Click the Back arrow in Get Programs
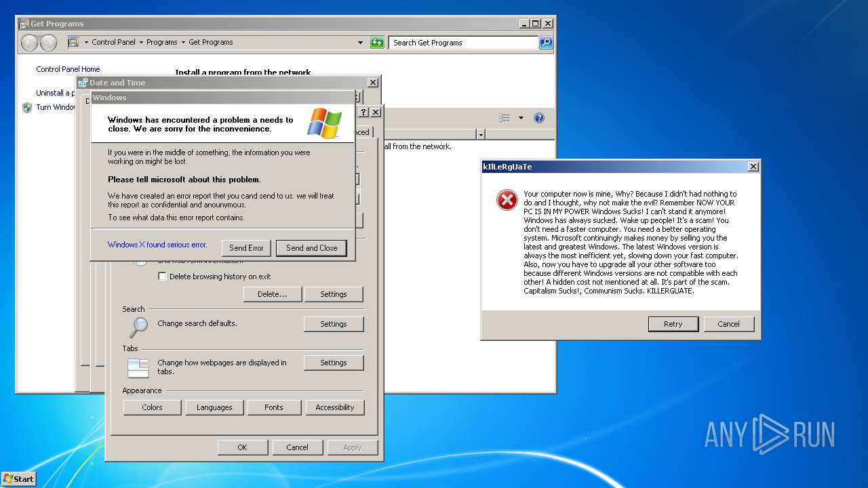This screenshot has height=488, width=868. click(29, 43)
